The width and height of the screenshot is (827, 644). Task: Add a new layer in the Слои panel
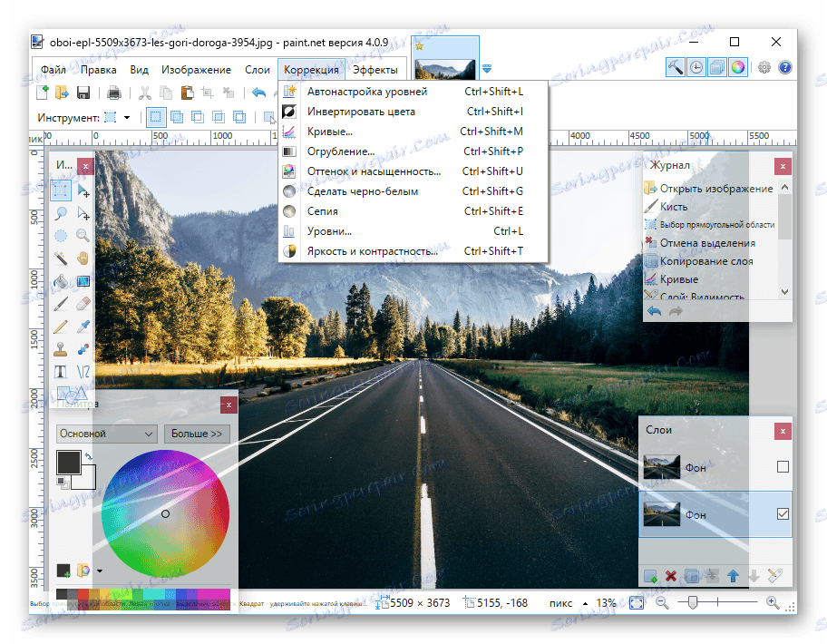pos(650,574)
